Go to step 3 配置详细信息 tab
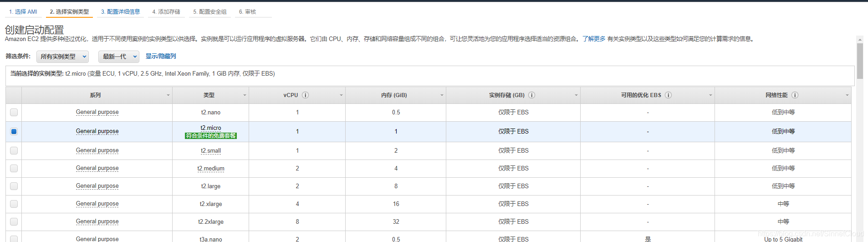Image resolution: width=868 pixels, height=242 pixels. (x=121, y=12)
